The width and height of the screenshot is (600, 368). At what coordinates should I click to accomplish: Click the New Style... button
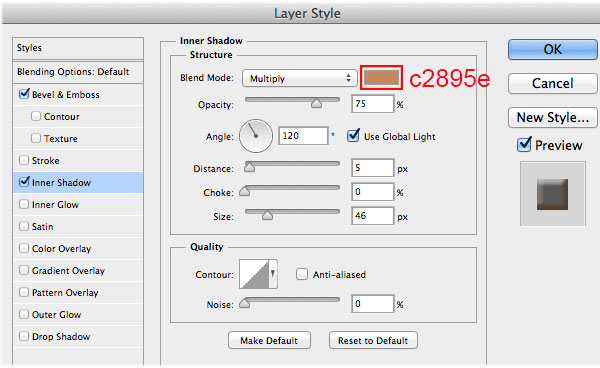(553, 117)
